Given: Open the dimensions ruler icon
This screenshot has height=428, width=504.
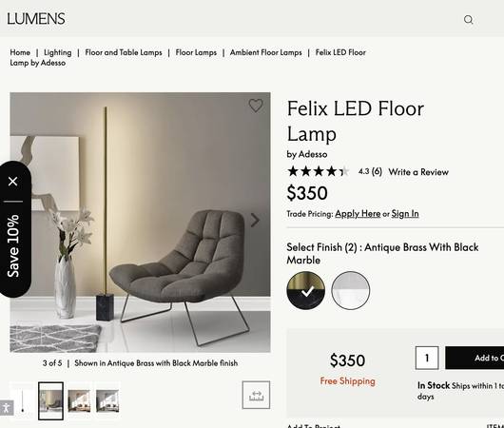Looking at the screenshot, I should 256,395.
